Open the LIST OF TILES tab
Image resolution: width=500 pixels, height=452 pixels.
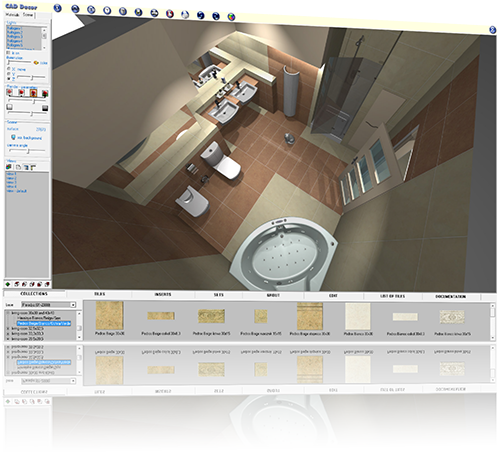pyautogui.click(x=393, y=296)
